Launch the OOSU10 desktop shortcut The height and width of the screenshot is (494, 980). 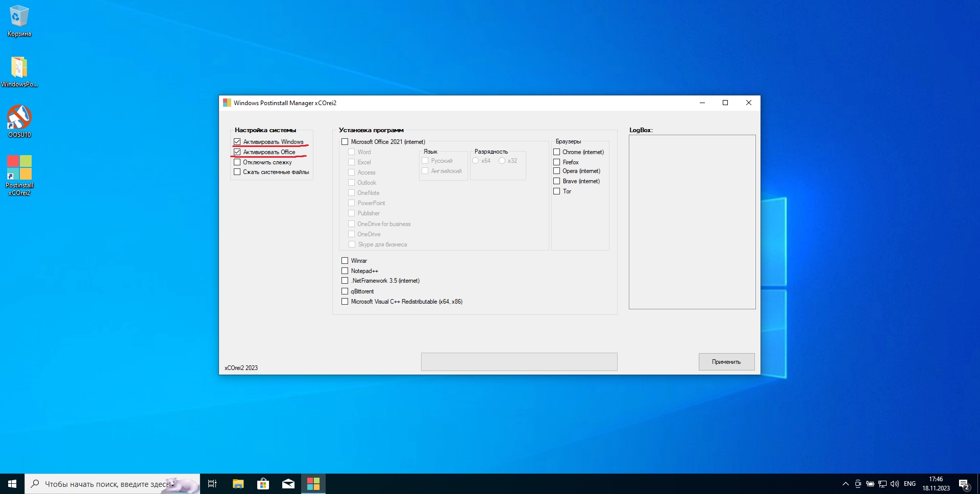click(19, 118)
